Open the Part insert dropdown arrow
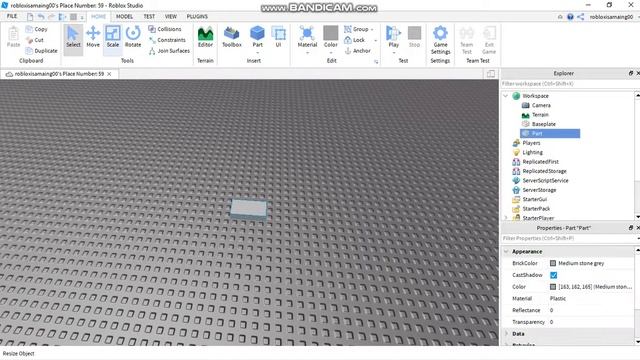The height and width of the screenshot is (360, 640). pos(257,53)
